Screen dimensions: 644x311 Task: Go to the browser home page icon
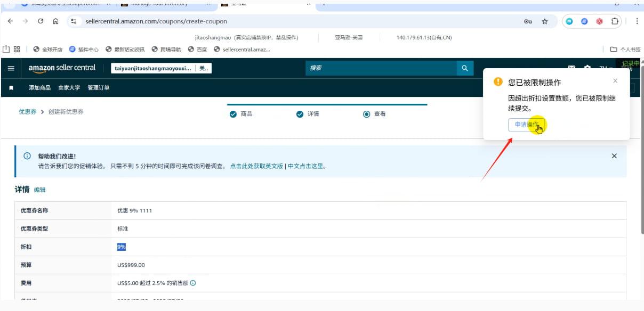coord(55,21)
